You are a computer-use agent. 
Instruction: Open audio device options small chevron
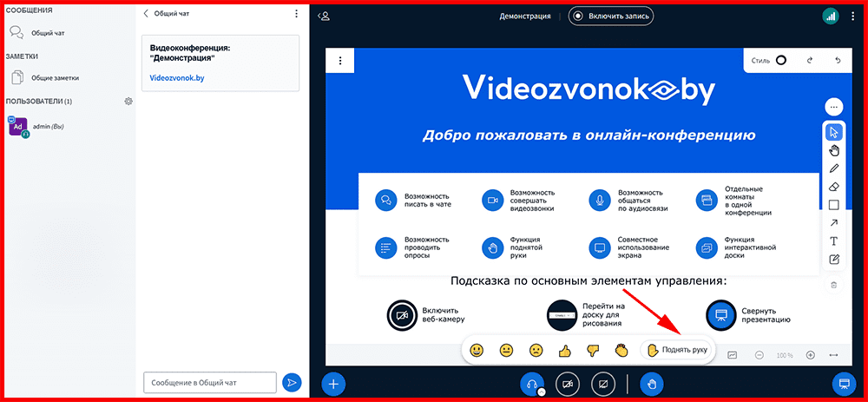coord(542,392)
